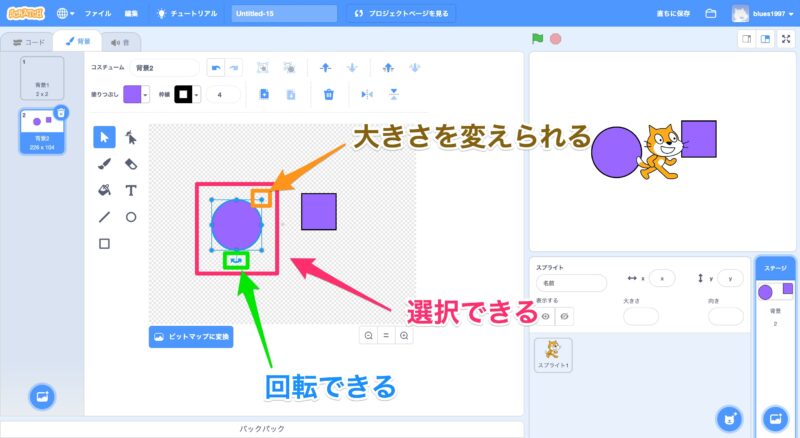The width and height of the screenshot is (800, 438).
Task: Click the green flag to run
Action: 538,39
